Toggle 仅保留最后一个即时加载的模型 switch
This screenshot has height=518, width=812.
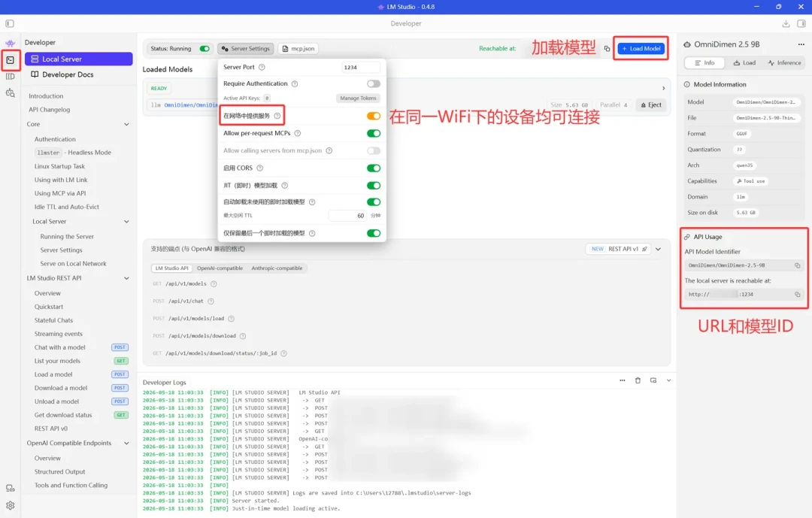click(374, 233)
